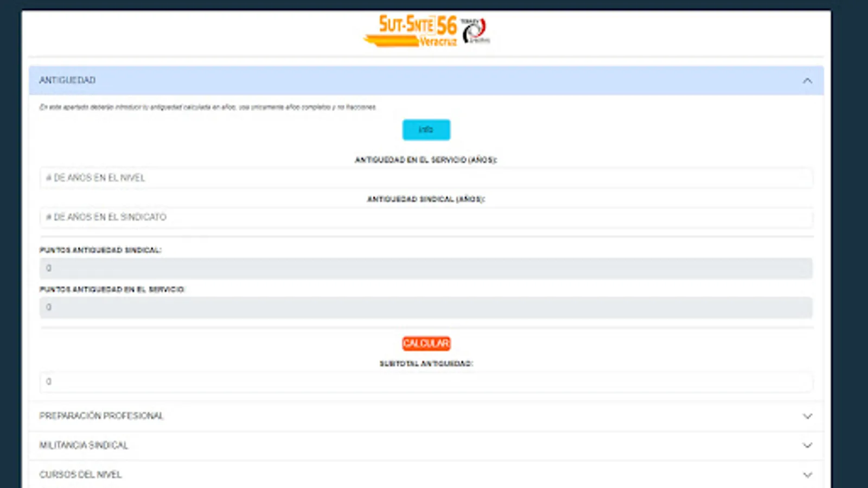Click the # DE AÑOS EN EL SINDICATO field
The image size is (868, 488).
pos(426,217)
